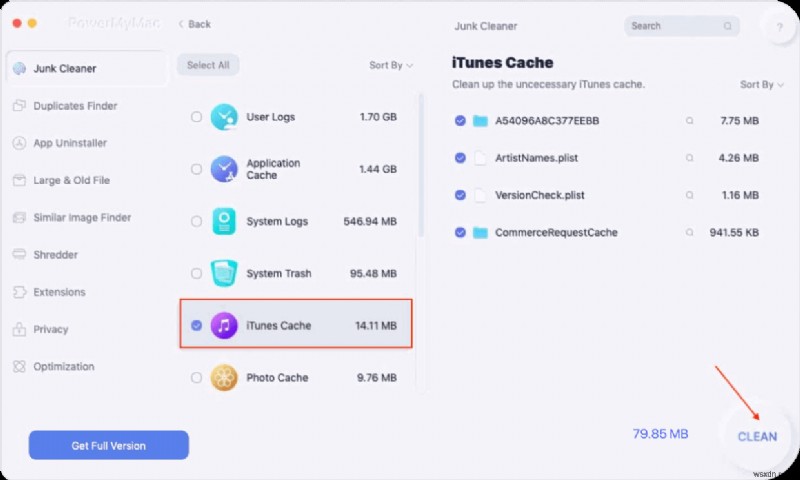Viewport: 800px width, 480px height.
Task: Switch to Similar Image Finder
Action: click(82, 217)
